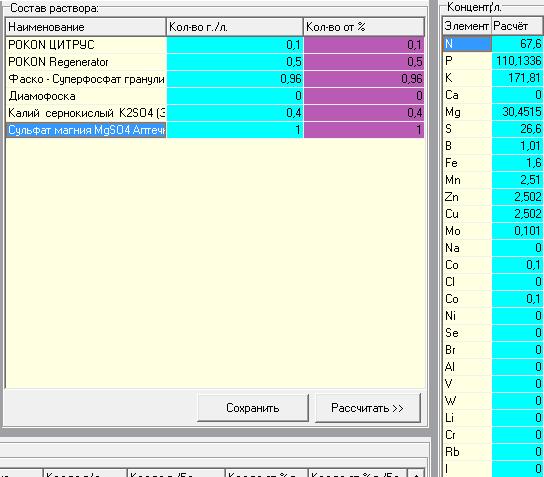This screenshot has height=477, width=544.
Task: Select the Cl element cell
Action: click(467, 282)
